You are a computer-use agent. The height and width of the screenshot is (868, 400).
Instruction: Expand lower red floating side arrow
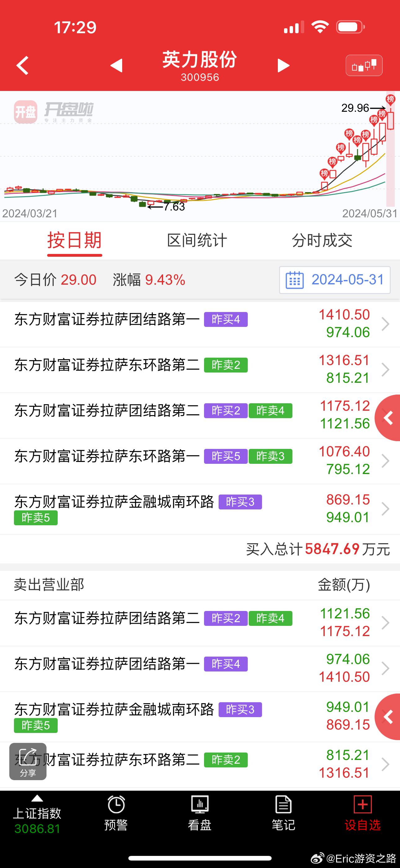(x=388, y=717)
